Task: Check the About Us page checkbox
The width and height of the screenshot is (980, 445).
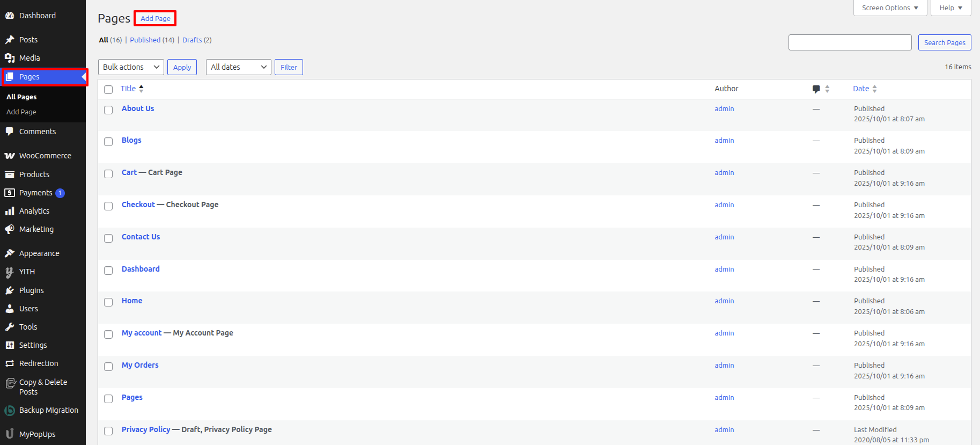Action: pyautogui.click(x=108, y=110)
